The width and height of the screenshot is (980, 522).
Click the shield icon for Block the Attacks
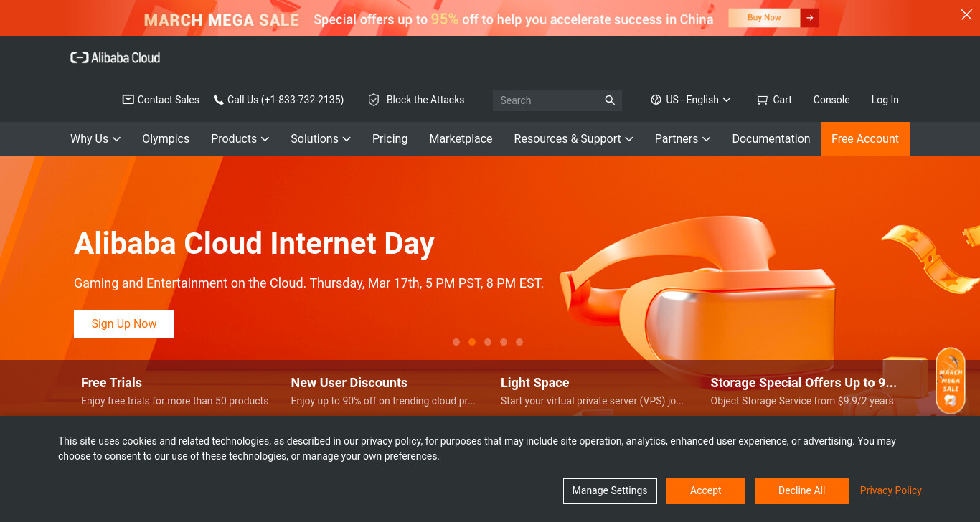click(x=374, y=100)
